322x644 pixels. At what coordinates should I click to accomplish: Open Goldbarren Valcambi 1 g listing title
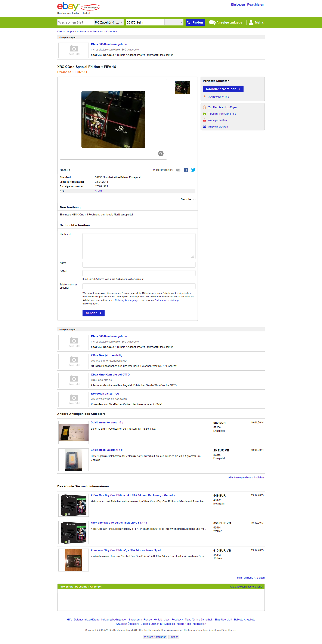[x=107, y=450]
